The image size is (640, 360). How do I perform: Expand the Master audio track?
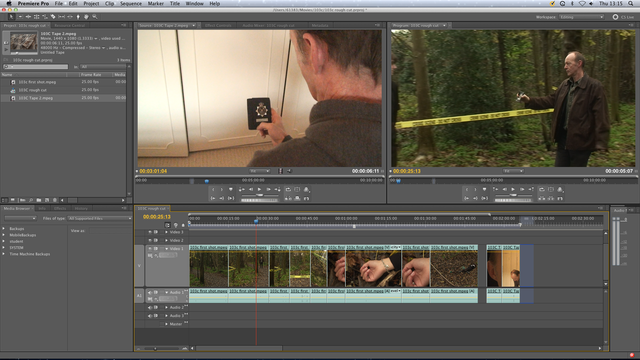tap(166, 324)
